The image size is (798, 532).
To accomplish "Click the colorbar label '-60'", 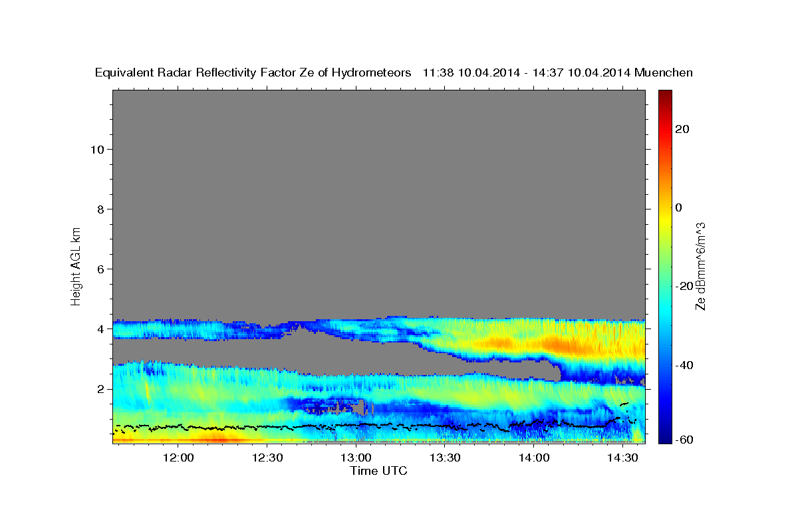I will [x=683, y=439].
